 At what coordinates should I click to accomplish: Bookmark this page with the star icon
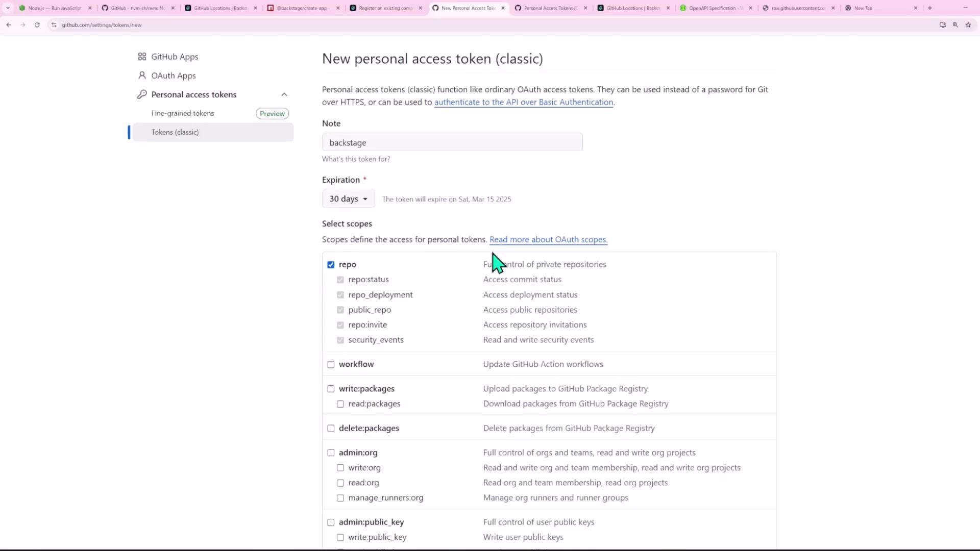coord(968,25)
